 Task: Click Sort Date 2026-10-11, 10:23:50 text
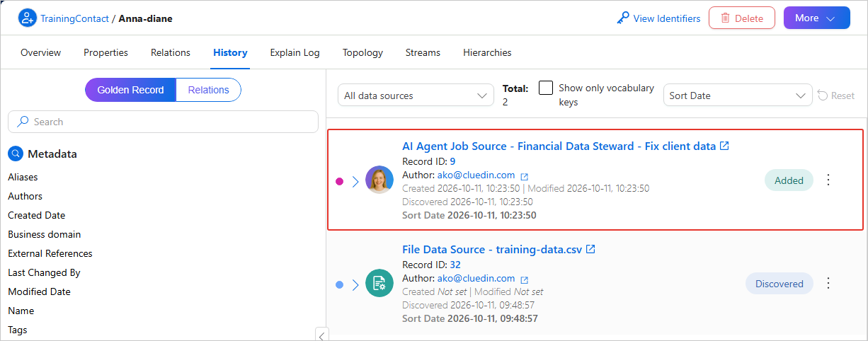click(x=469, y=215)
